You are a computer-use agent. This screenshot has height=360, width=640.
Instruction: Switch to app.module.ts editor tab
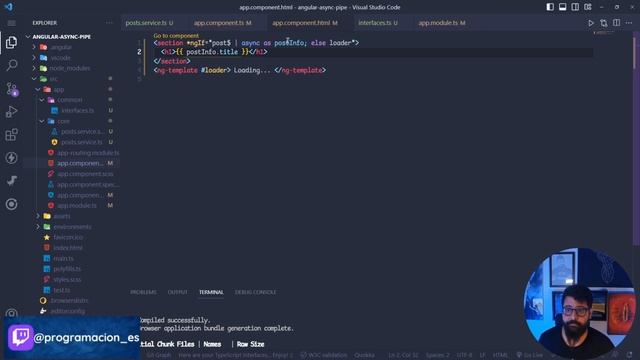pyautogui.click(x=442, y=23)
